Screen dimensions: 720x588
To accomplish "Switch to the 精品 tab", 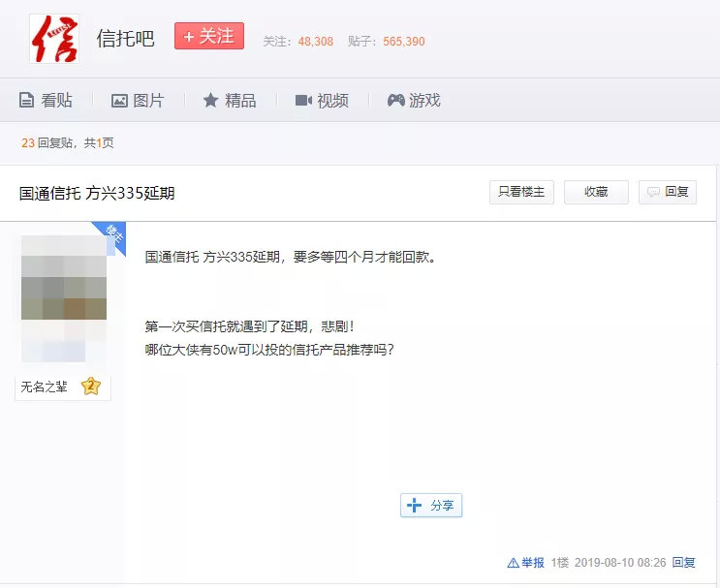I will tap(229, 100).
